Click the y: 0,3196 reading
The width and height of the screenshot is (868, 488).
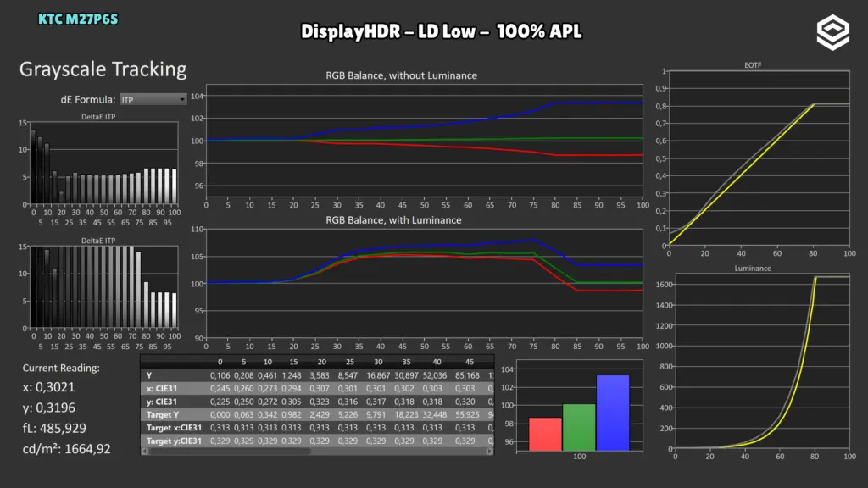pyautogui.click(x=48, y=408)
